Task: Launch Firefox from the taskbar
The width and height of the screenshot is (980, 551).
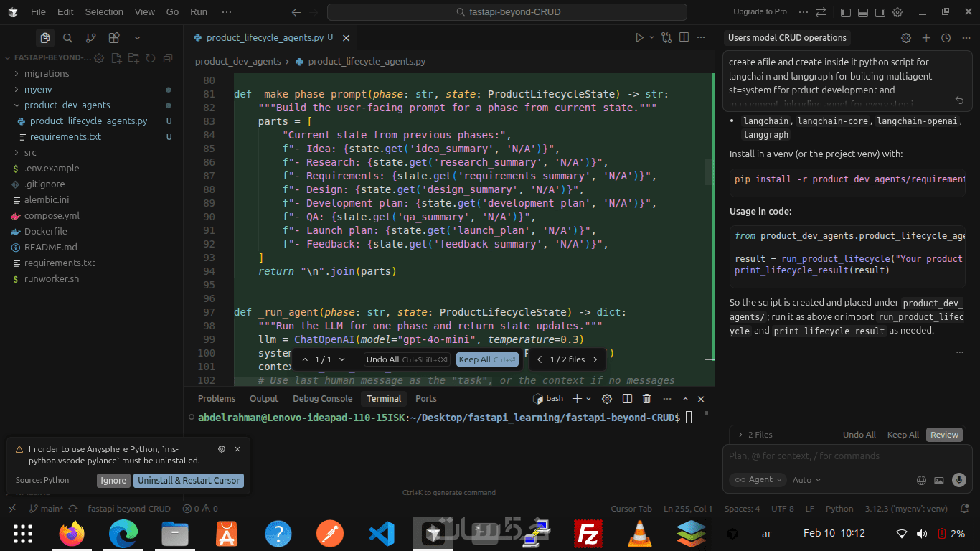Action: click(x=72, y=534)
